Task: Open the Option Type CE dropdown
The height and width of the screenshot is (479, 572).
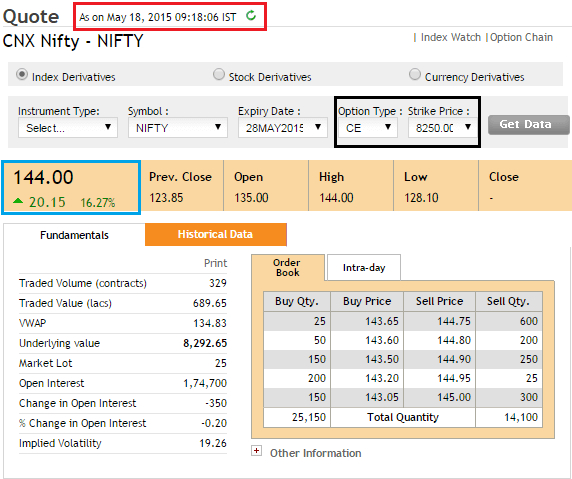Action: pos(368,128)
